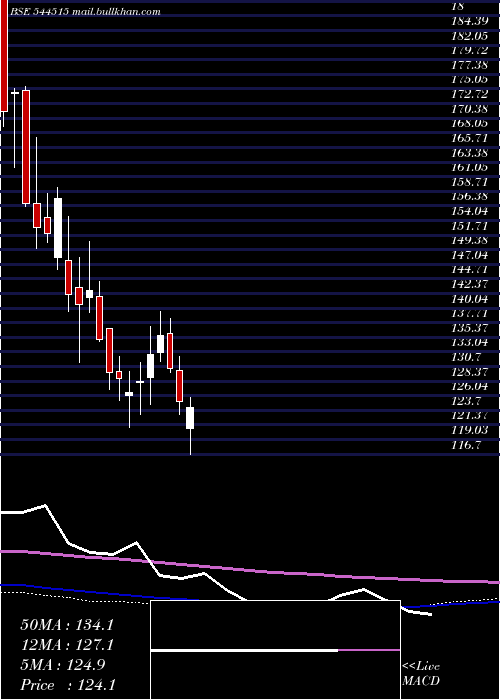Click the 126.04 price axis label
The height and width of the screenshot is (700, 500).
click(471, 386)
